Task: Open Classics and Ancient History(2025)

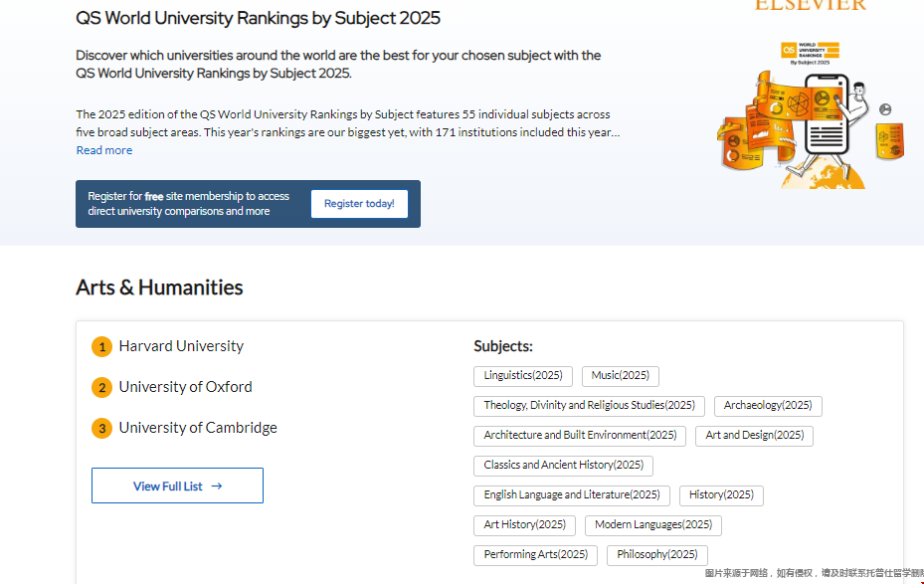Action: click(563, 466)
